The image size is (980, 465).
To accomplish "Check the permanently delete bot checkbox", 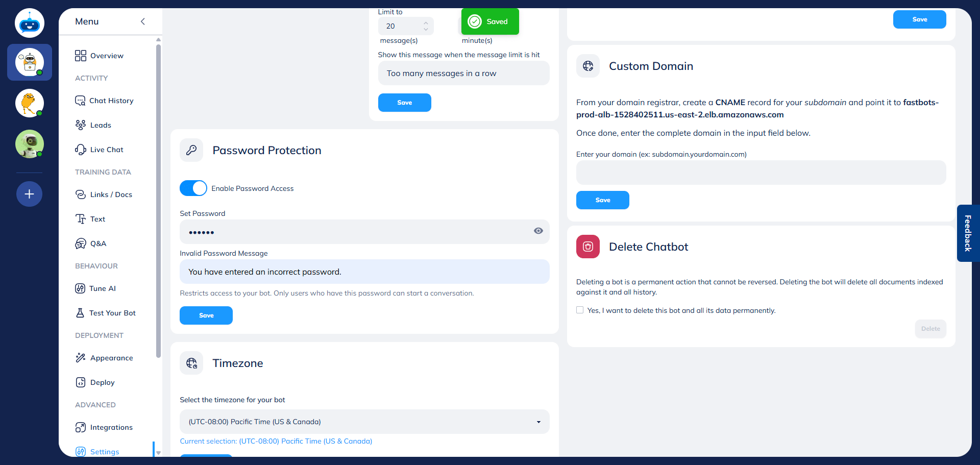I will pos(580,310).
